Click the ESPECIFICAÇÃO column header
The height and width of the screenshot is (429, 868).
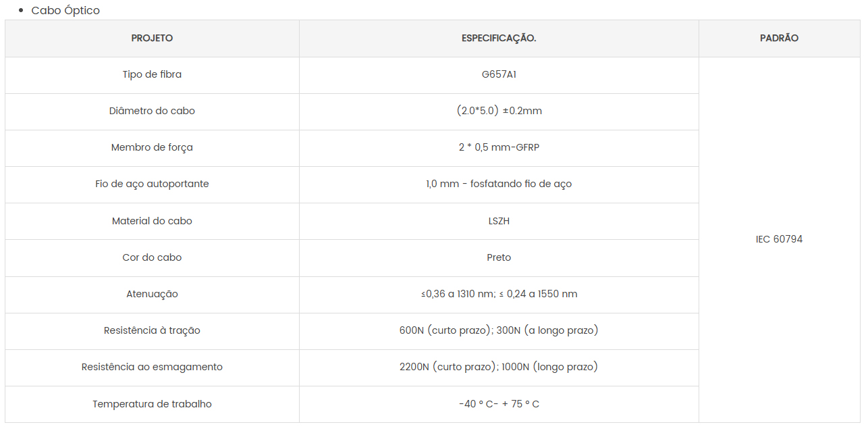[x=499, y=39]
